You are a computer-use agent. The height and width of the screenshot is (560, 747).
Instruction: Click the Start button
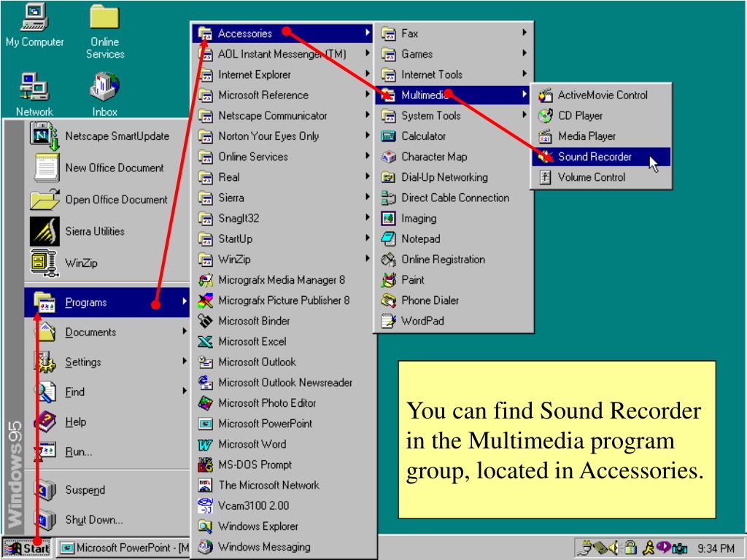(x=27, y=548)
